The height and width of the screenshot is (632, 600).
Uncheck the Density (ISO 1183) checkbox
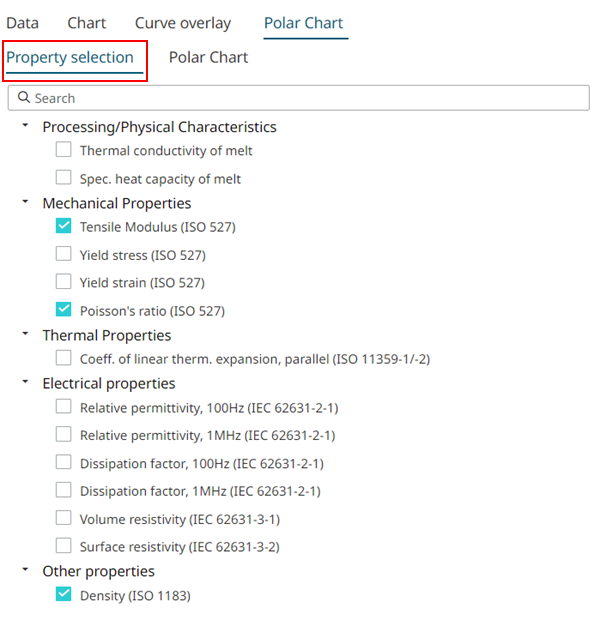64,596
